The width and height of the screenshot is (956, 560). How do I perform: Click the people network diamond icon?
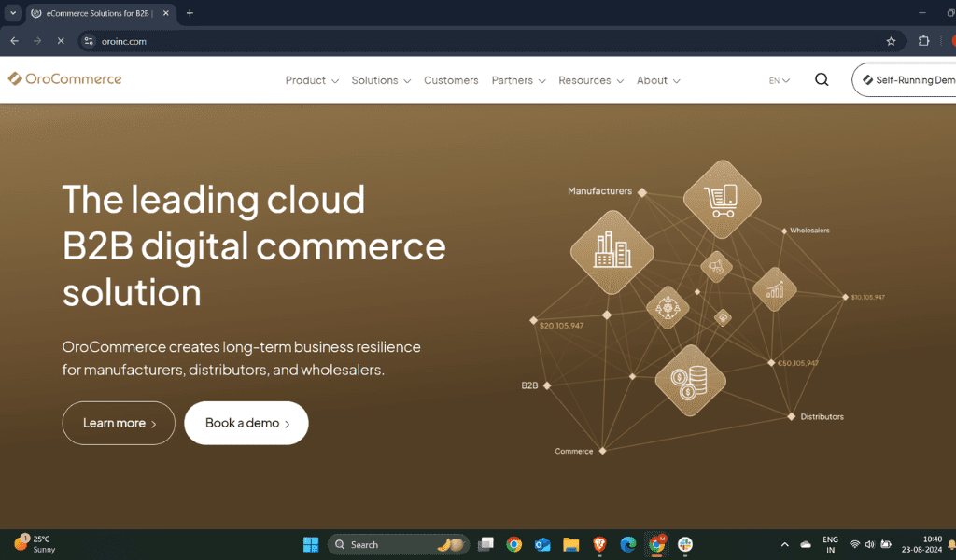click(x=668, y=308)
